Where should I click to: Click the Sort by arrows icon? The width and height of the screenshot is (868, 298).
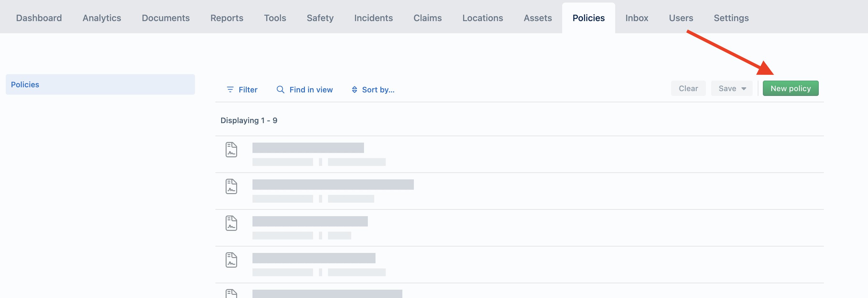[x=354, y=89]
